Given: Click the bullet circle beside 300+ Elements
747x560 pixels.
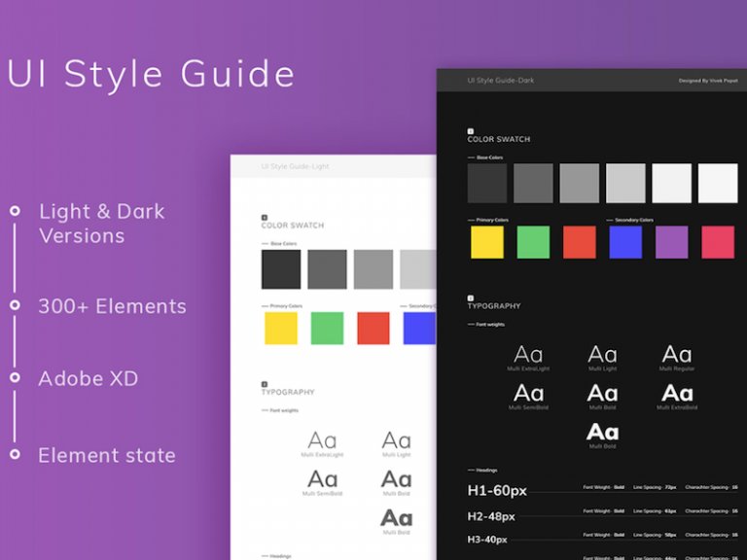Looking at the screenshot, I should [x=16, y=304].
